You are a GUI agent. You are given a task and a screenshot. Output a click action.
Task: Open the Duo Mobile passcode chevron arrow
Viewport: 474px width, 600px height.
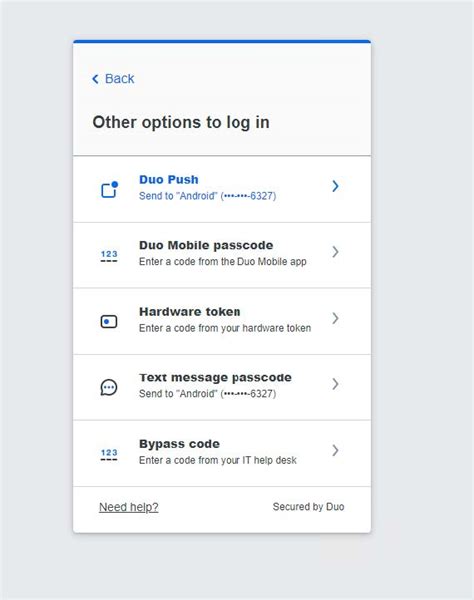point(335,252)
